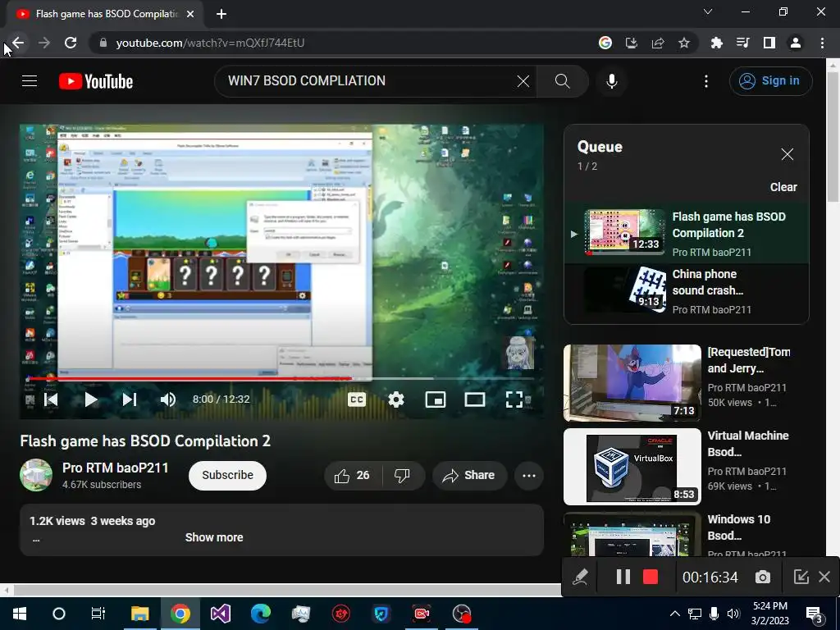The image size is (840, 630).
Task: Dislike the video
Action: click(x=402, y=475)
